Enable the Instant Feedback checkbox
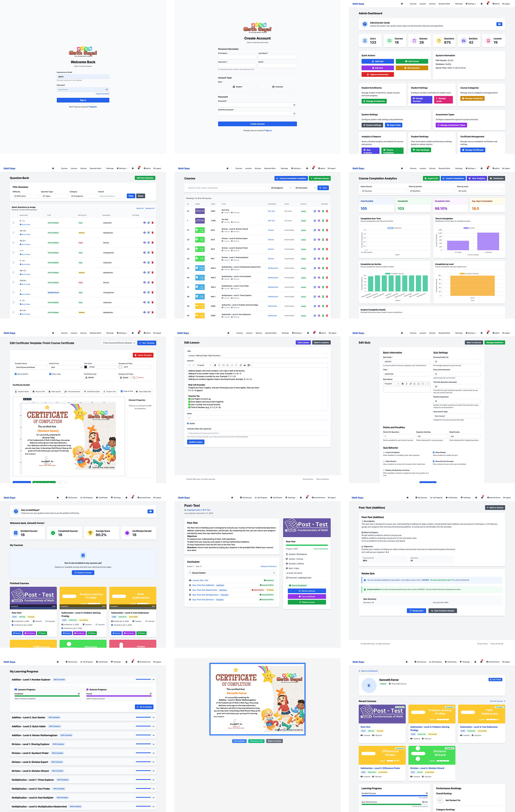The width and height of the screenshot is (515, 812). (x=384, y=452)
